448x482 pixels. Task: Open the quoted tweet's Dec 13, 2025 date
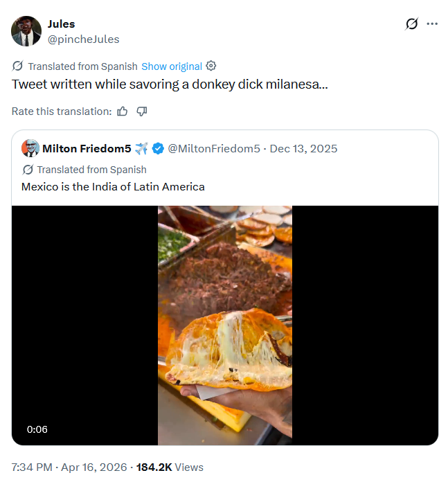pyautogui.click(x=303, y=148)
